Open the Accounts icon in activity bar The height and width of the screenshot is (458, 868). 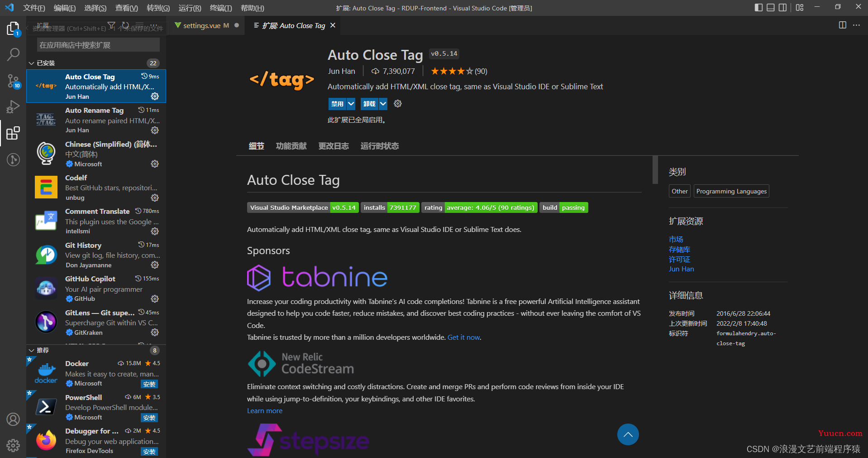[13, 419]
